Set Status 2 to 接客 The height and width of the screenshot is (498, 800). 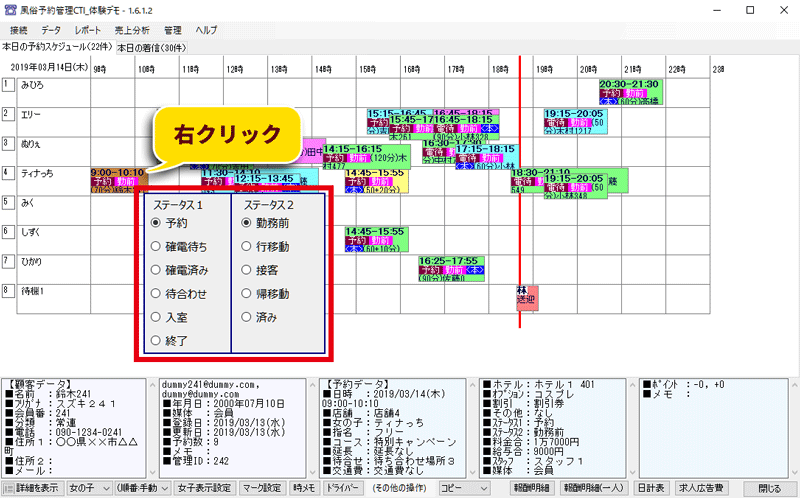pos(246,270)
